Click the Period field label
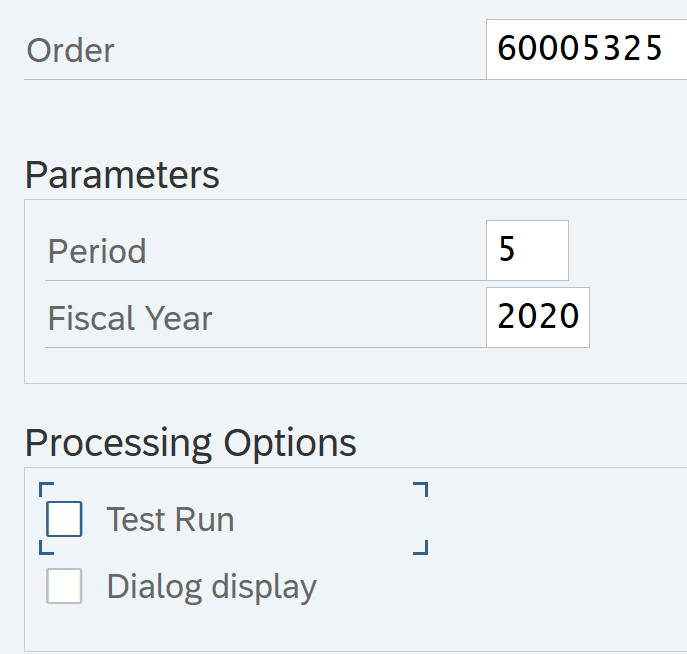 point(97,250)
